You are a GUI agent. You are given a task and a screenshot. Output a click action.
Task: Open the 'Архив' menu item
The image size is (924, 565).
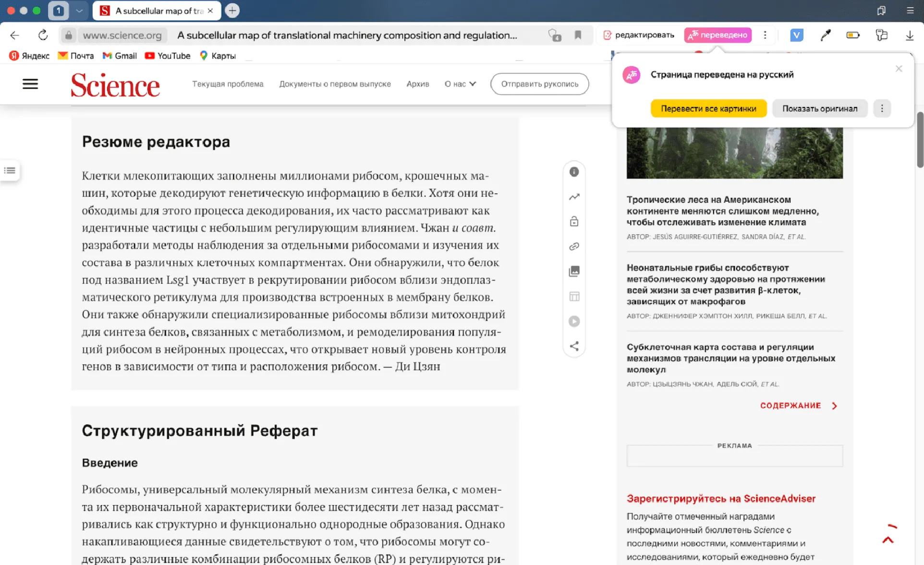point(418,84)
